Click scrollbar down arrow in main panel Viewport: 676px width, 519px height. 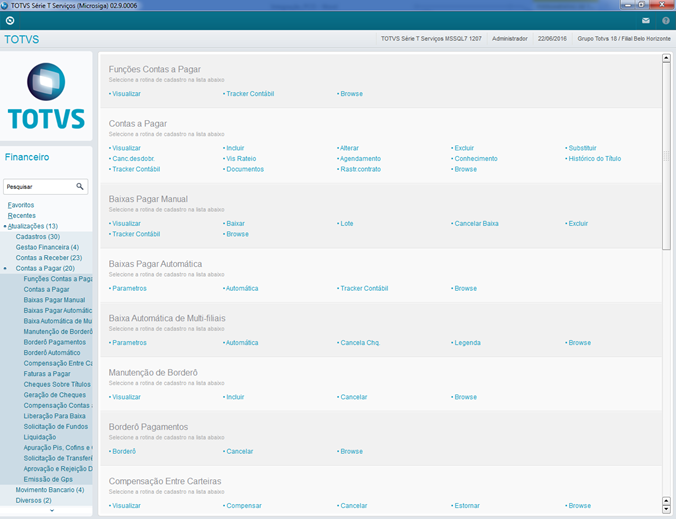pos(666,510)
